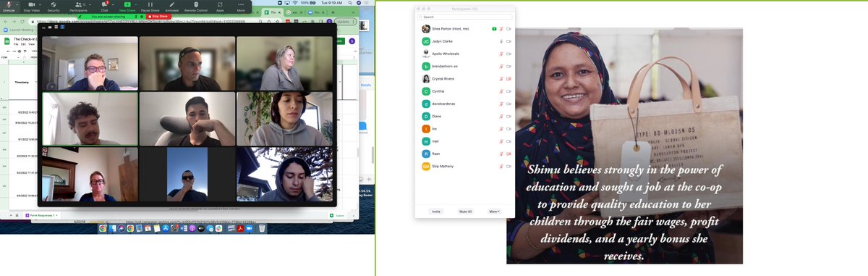Toggle Crystal Rivera's muted microphone icon
This screenshot has width=868, height=276.
[501, 78]
